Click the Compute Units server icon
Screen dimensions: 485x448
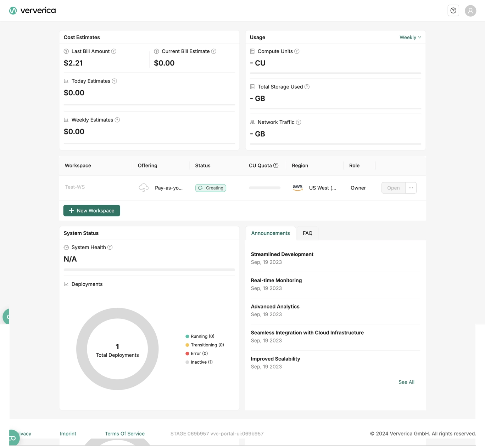(252, 51)
